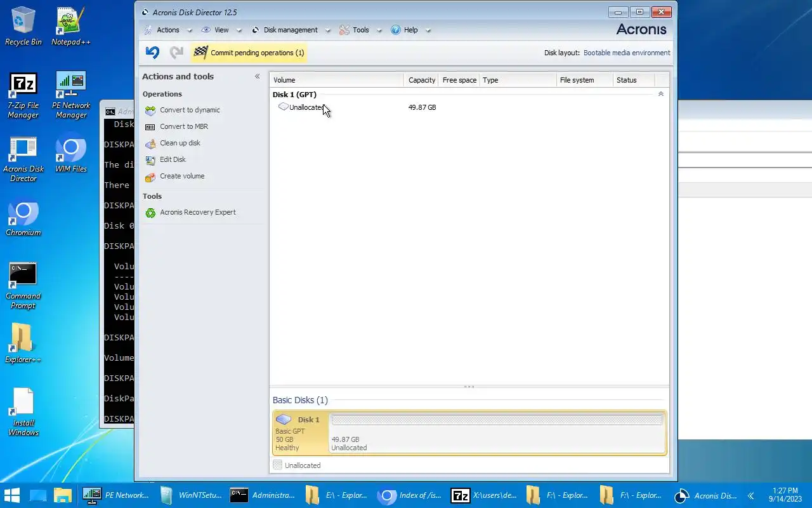Select the 49.87 GB unallocated disk bar
The width and height of the screenshot is (812, 508).
pyautogui.click(x=497, y=432)
